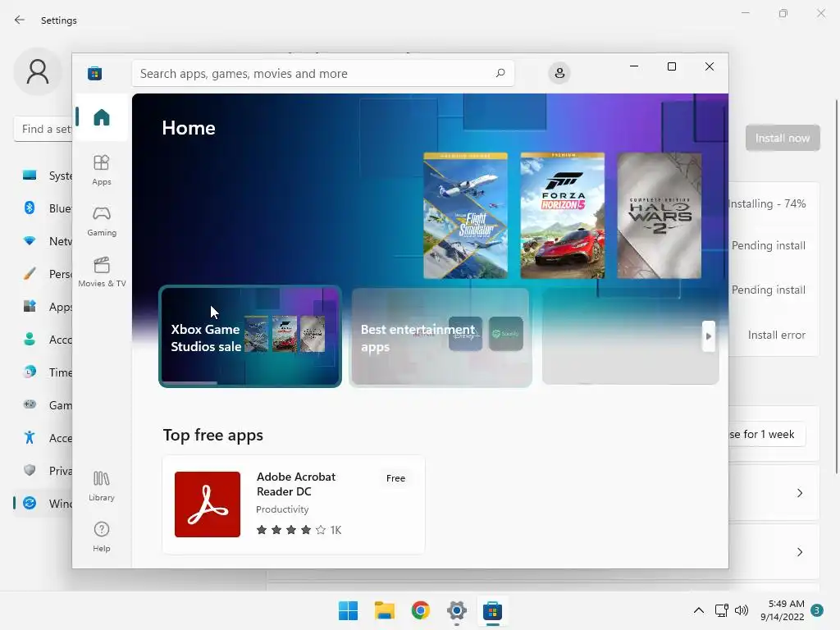The image size is (840, 630).
Task: Open the Apps section in Store sidebar
Action: [x=101, y=170]
